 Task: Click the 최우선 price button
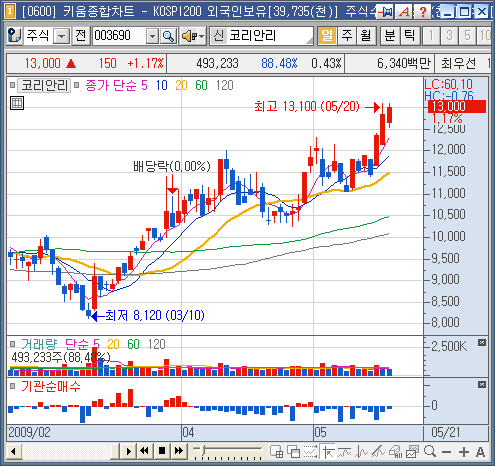coord(458,63)
